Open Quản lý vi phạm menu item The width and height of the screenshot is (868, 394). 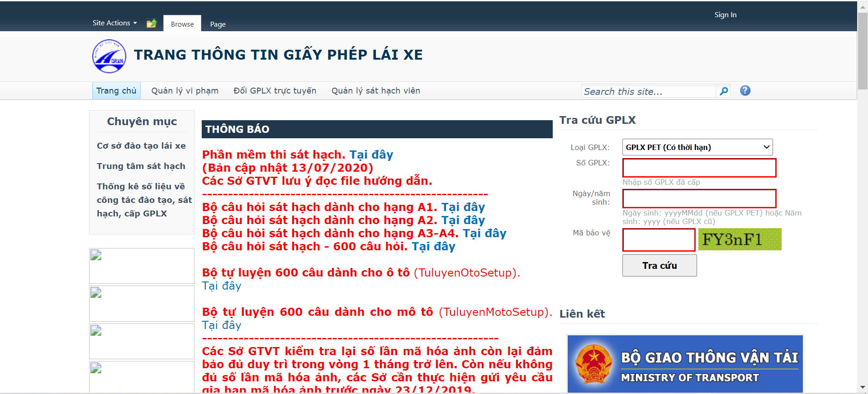[185, 91]
